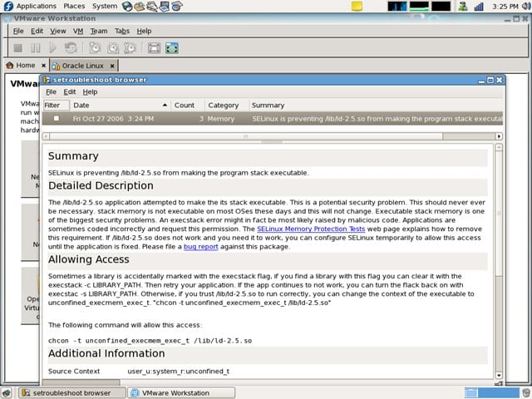532x399 pixels.
Task: Open the VMware Workstation Help menu
Action: 144,31
